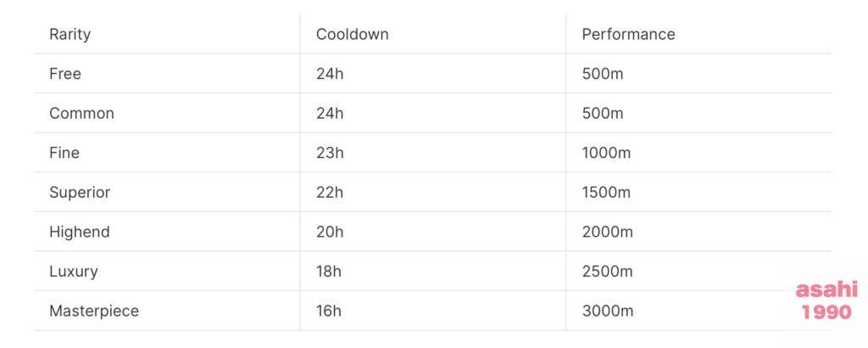Select the Masterpiece rarity cell

(x=93, y=311)
